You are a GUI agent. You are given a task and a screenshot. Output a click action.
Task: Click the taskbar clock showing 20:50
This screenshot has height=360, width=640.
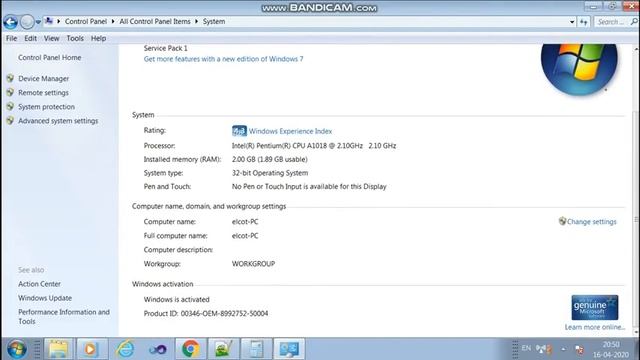pos(611,349)
